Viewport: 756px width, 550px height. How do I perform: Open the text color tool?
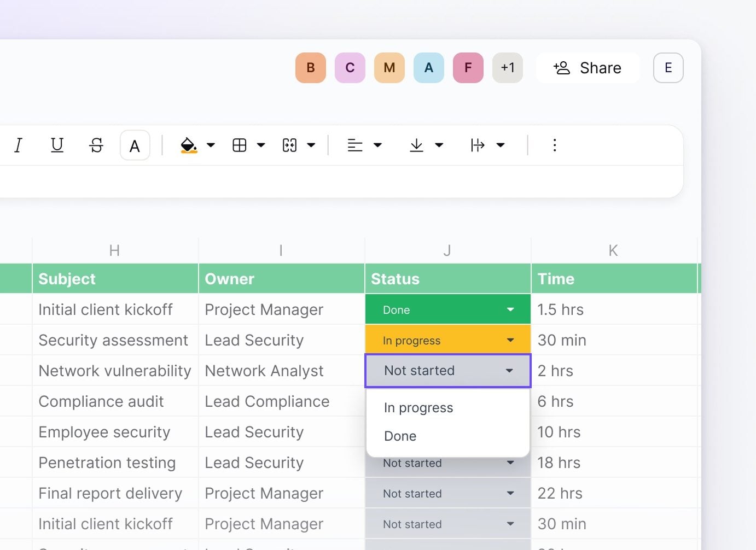point(135,145)
